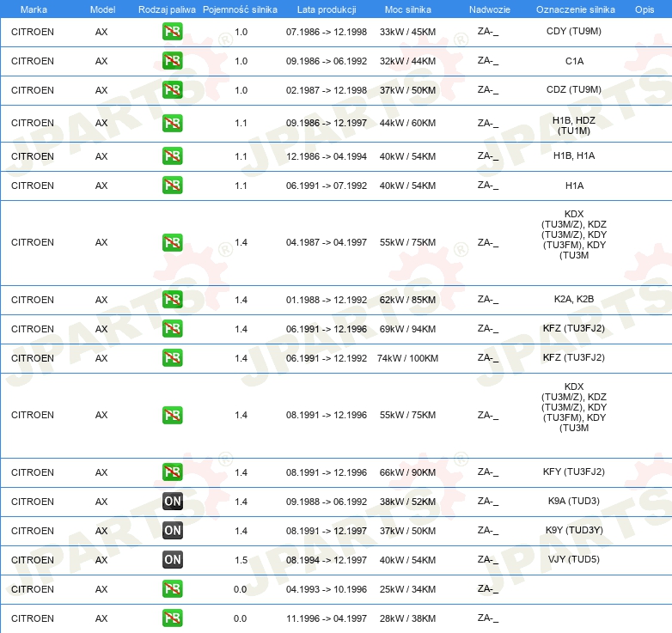Click the PB fuel icon in the 25kW / 34KM row
This screenshot has width=672, height=633.
tap(172, 589)
